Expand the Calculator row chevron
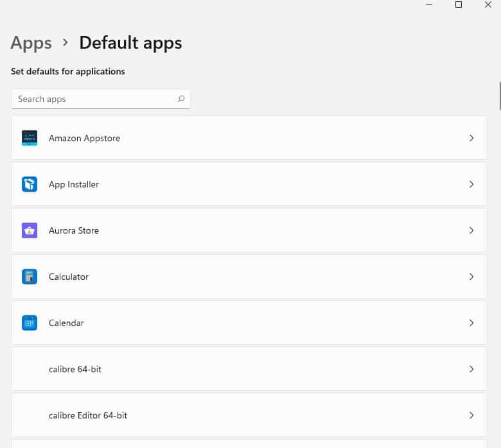 coord(471,277)
